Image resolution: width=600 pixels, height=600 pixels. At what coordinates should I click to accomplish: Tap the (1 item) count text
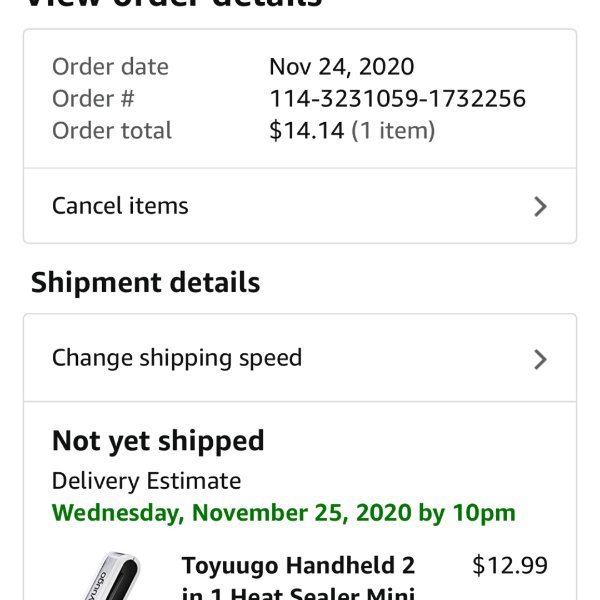tap(393, 130)
